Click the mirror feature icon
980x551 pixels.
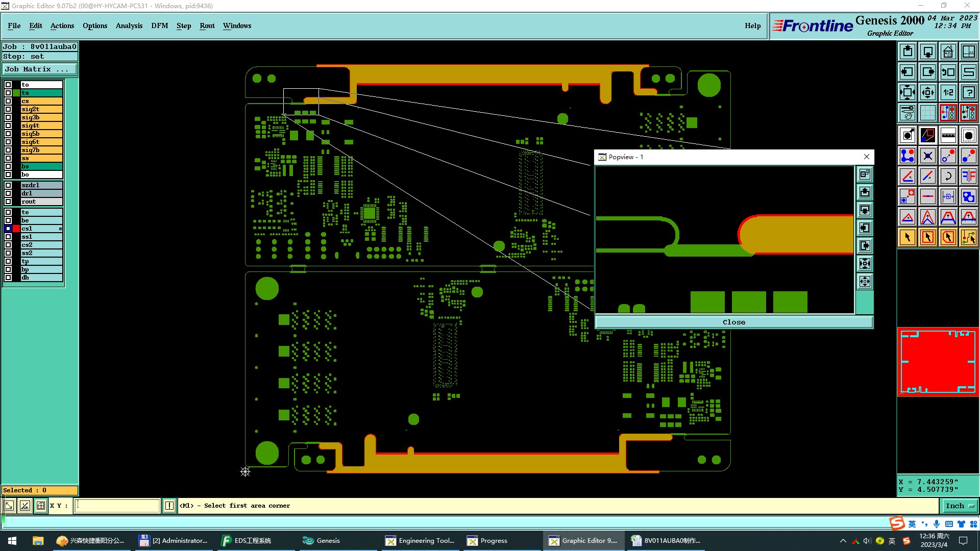coord(968,176)
